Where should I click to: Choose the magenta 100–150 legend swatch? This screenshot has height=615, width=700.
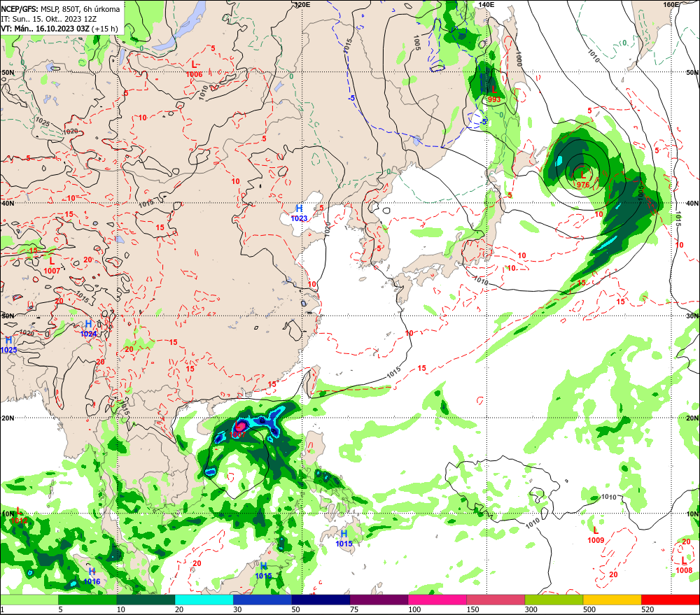coord(437,600)
